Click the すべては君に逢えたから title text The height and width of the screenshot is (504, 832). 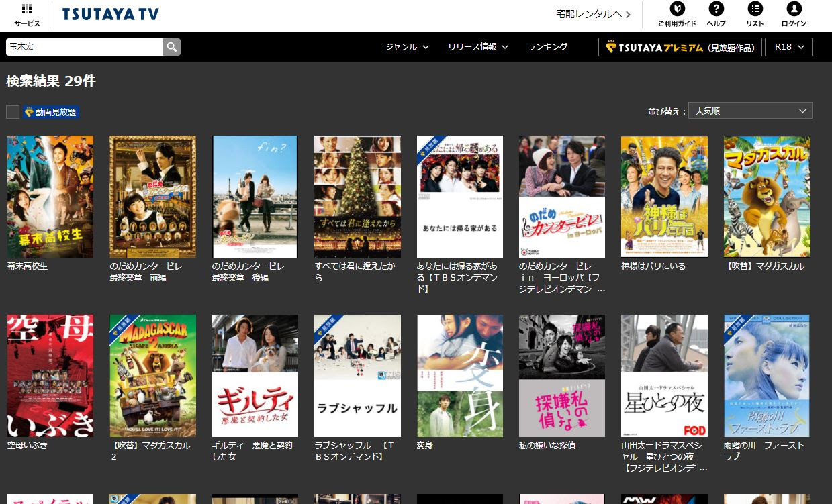point(355,272)
